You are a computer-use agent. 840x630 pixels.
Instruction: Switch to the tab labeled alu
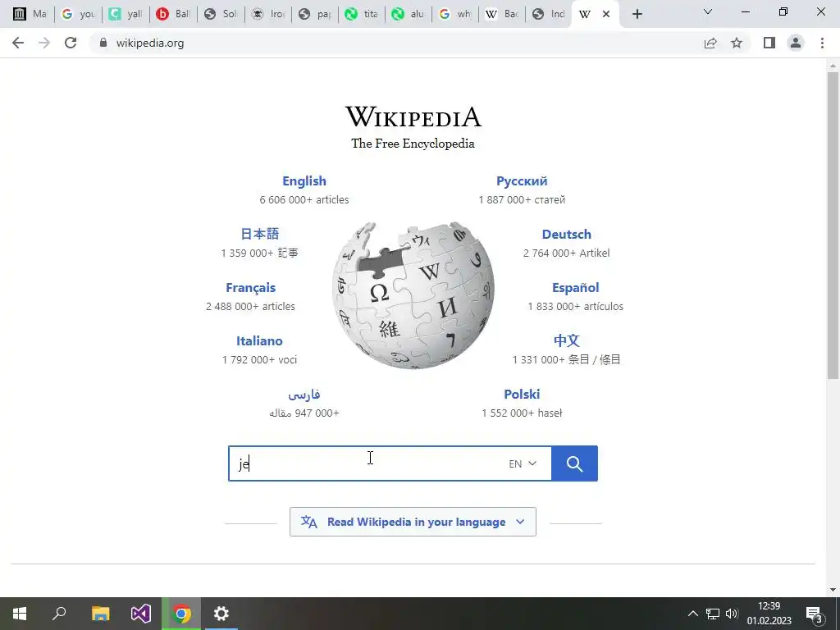(x=409, y=14)
